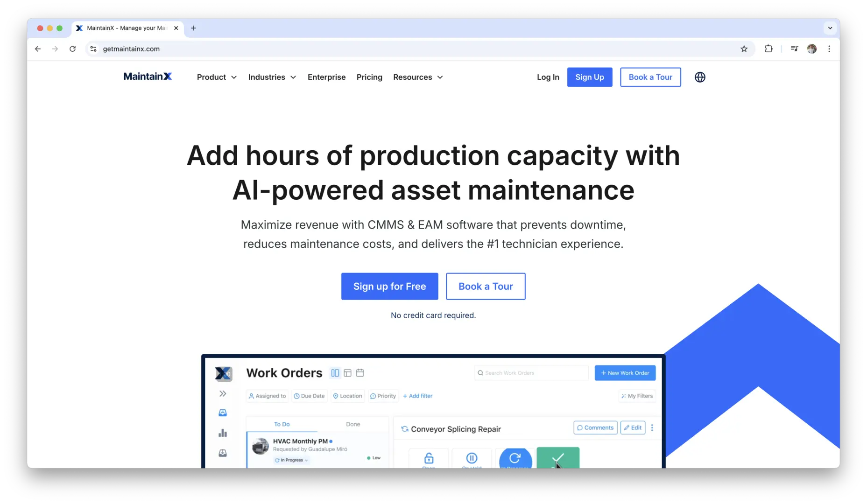Viewport: 867px width, 504px height.
Task: Go back to the previous page
Action: click(x=38, y=49)
